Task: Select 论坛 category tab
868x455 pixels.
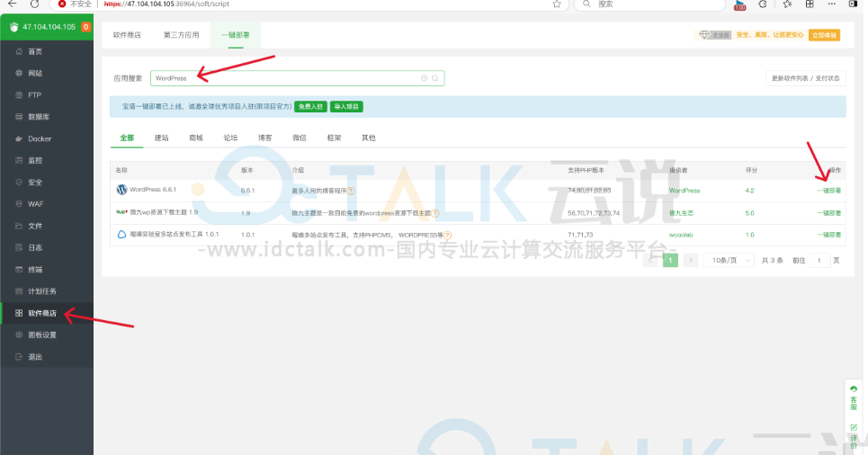Action: pos(230,138)
